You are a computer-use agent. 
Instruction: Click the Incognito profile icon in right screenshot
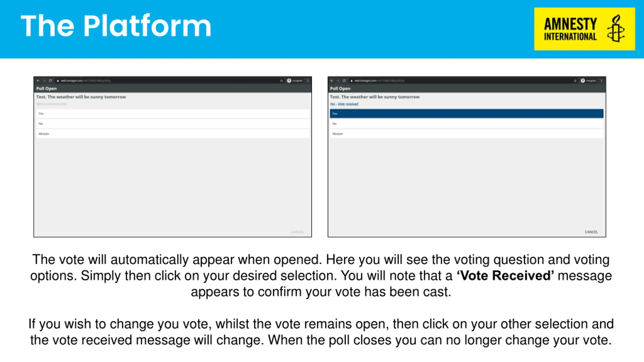pyautogui.click(x=583, y=81)
